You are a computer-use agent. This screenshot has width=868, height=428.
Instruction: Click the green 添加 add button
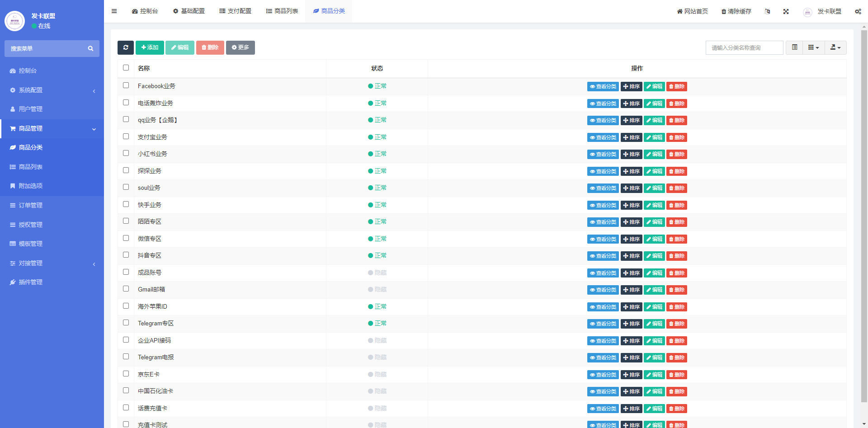coord(150,47)
